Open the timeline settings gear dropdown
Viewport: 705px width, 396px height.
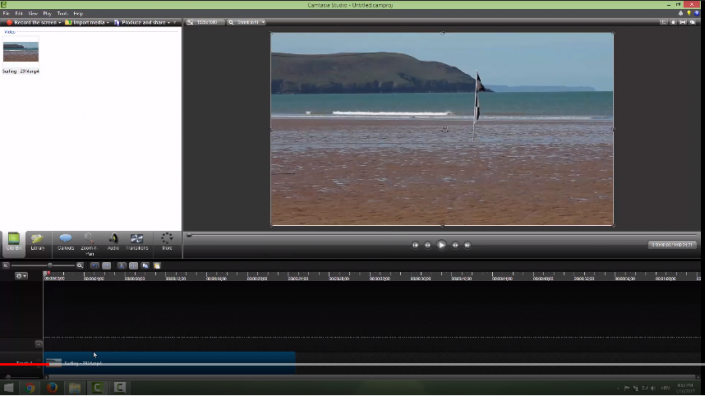[21, 276]
